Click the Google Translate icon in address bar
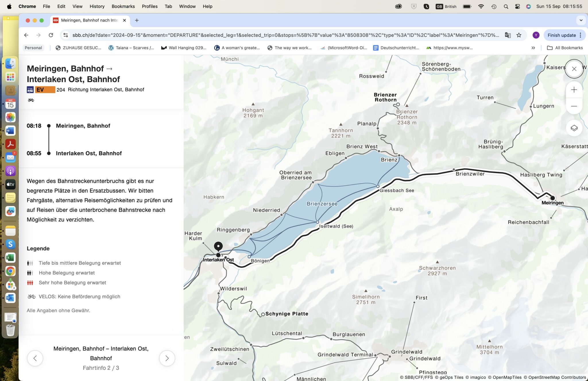Screen dimensions: 588x381 pyautogui.click(x=508, y=35)
